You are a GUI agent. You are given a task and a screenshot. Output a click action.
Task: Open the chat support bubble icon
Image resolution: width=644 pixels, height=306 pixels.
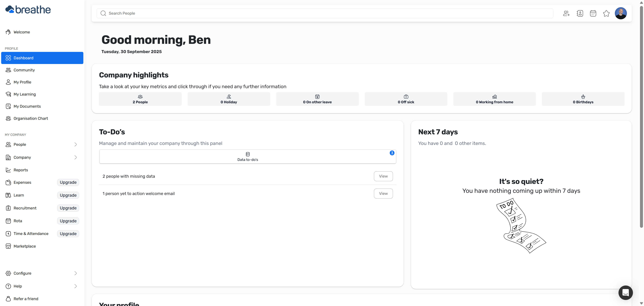626,292
